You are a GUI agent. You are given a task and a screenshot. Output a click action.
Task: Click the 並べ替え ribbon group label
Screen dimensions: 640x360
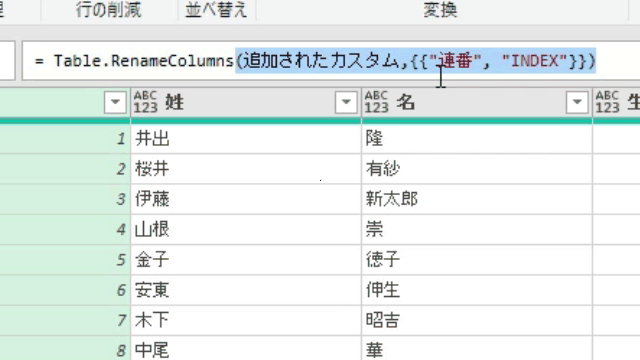216,10
